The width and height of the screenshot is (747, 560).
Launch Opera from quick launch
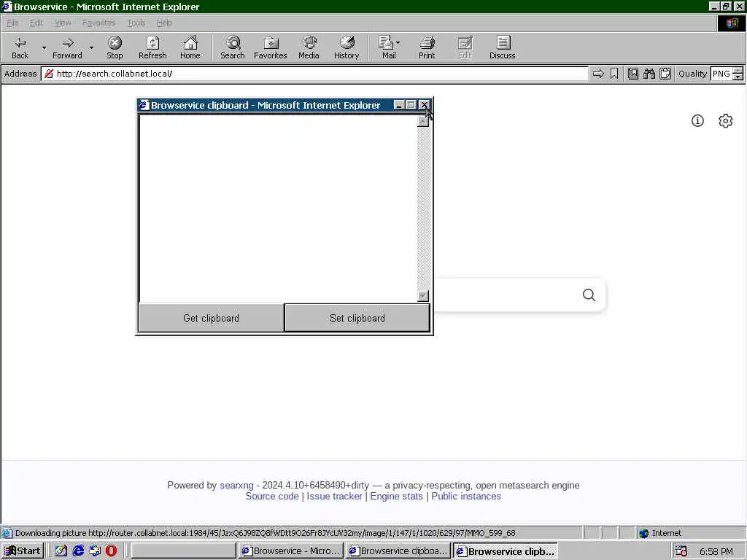111,551
